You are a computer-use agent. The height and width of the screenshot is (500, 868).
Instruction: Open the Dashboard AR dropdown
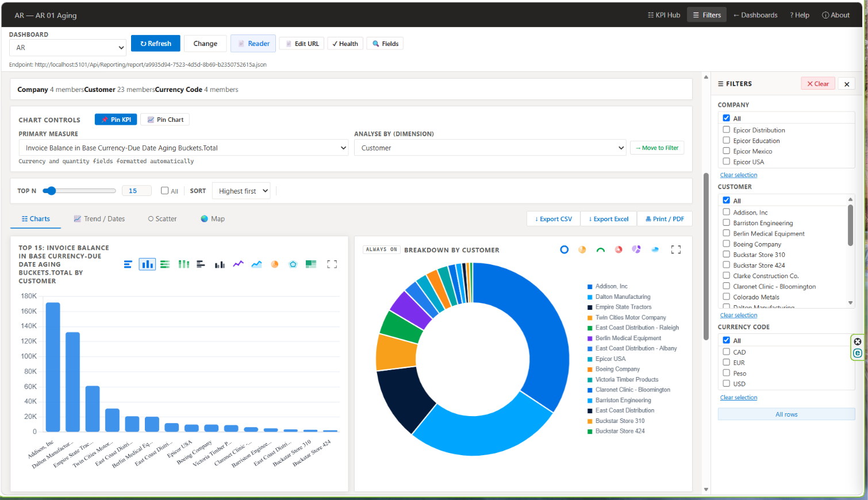67,48
